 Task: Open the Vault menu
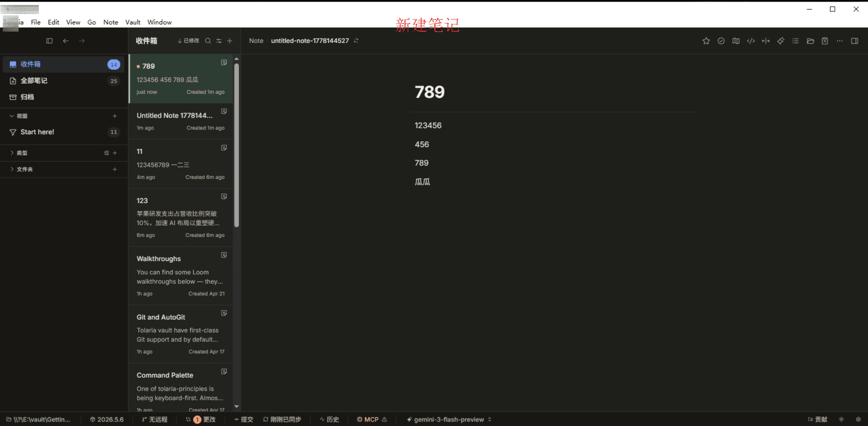(x=133, y=22)
